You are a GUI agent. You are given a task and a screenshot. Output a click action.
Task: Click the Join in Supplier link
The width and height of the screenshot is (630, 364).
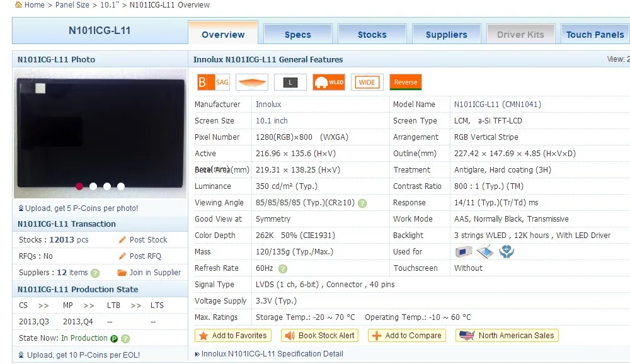pos(155,273)
